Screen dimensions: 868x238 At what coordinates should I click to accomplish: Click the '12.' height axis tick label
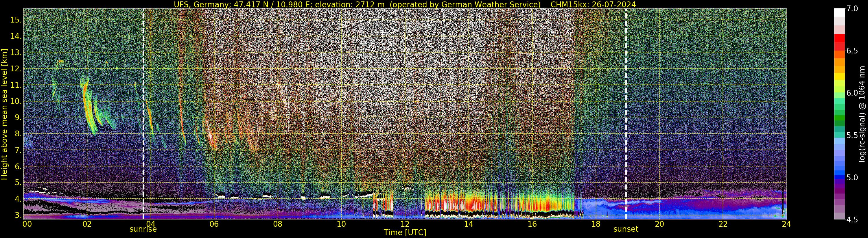[x=16, y=69]
